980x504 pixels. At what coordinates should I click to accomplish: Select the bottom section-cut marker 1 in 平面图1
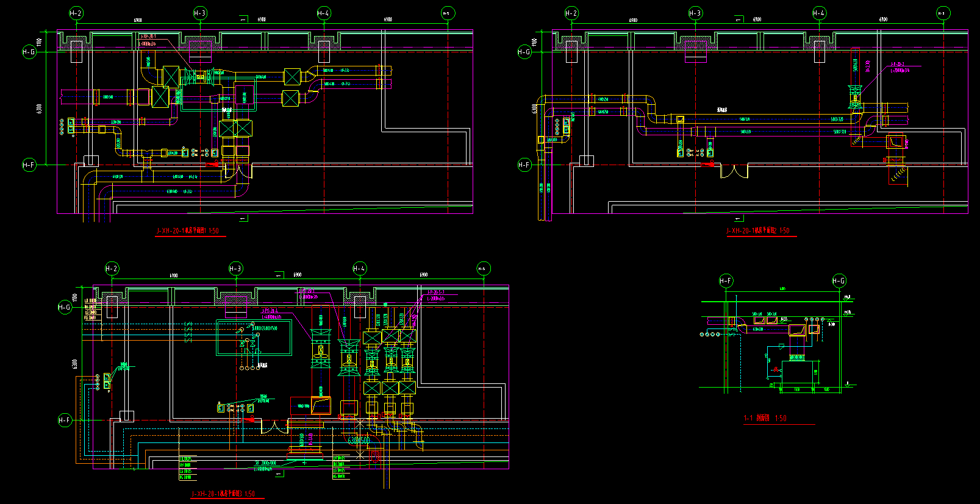point(244,217)
